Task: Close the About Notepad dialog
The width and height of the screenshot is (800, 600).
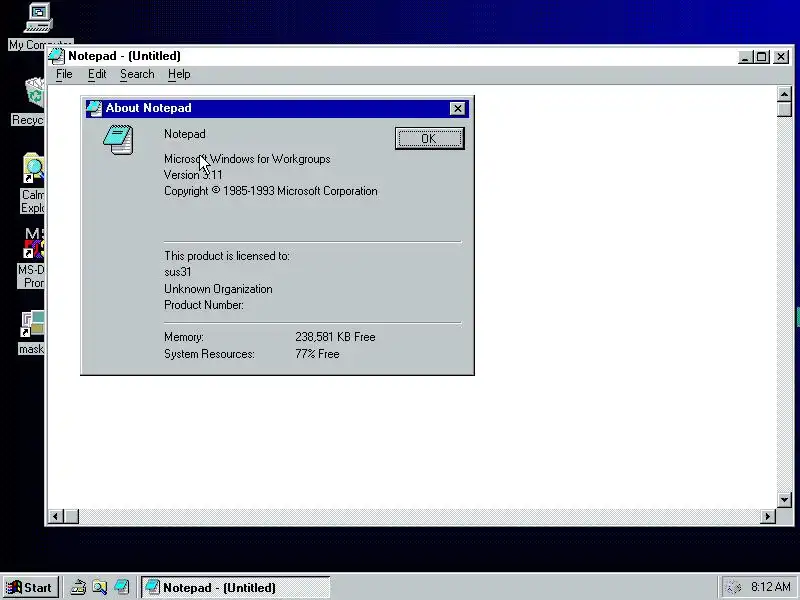Action: point(458,109)
